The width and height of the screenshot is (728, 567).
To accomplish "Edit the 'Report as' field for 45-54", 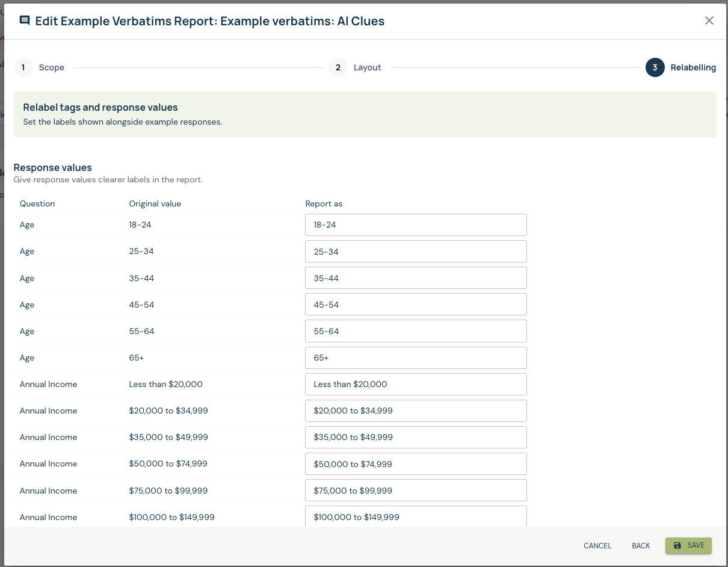I will (416, 305).
